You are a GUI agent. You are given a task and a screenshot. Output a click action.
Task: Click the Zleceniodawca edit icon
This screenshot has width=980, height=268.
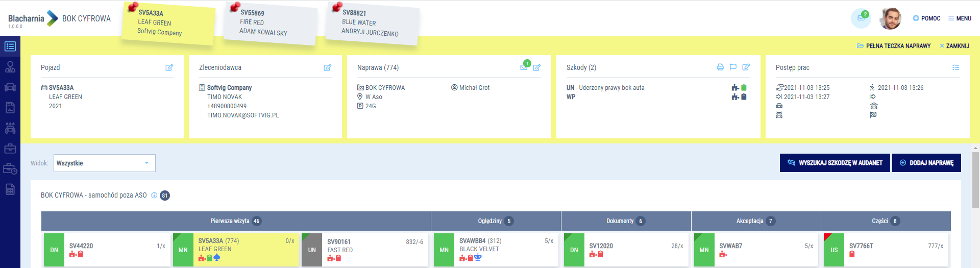click(x=327, y=67)
